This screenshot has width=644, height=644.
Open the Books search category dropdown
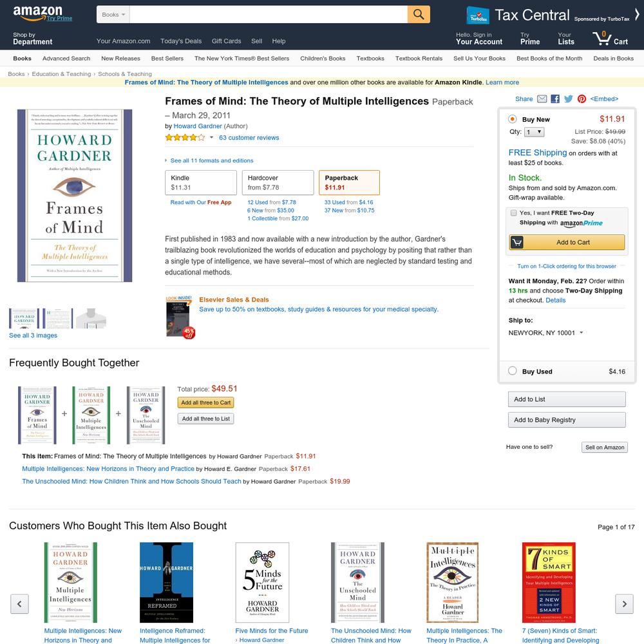pos(113,14)
